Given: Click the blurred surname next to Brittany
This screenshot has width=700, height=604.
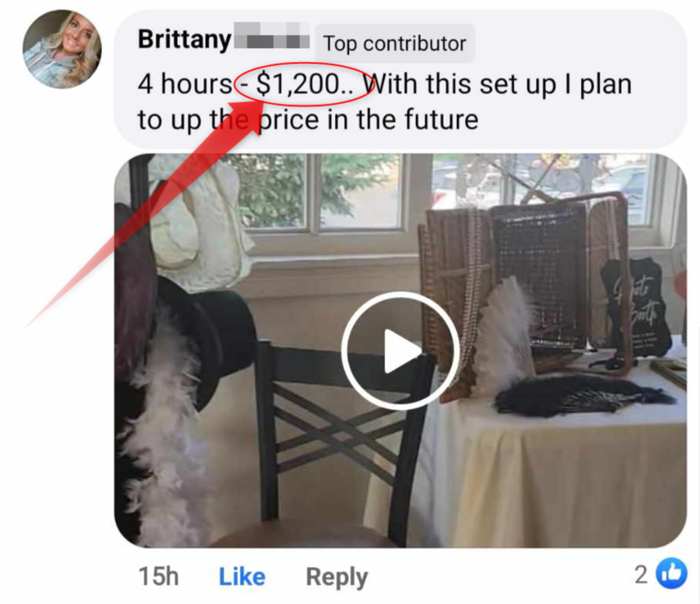Looking at the screenshot, I should click(x=271, y=36).
